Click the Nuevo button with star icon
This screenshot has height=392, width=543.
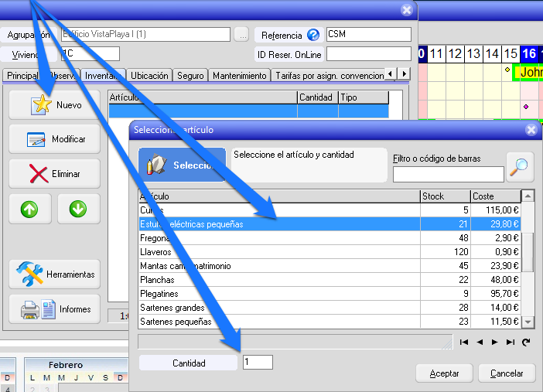54,105
